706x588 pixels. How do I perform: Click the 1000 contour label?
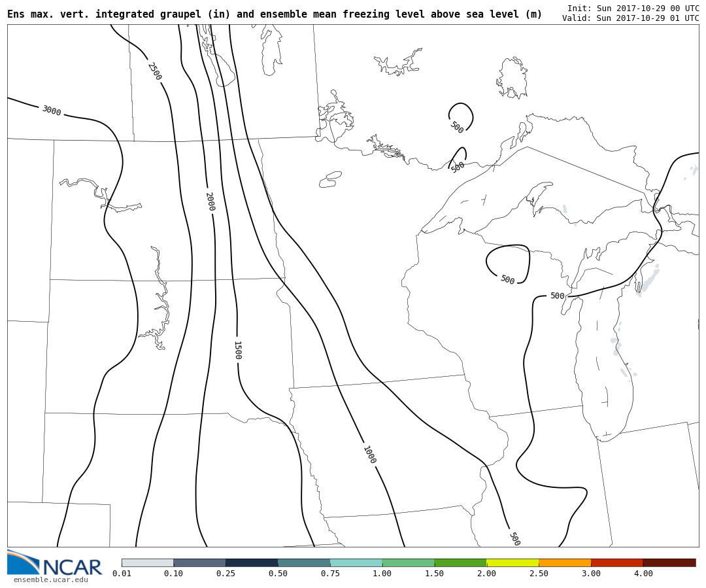pos(369,455)
